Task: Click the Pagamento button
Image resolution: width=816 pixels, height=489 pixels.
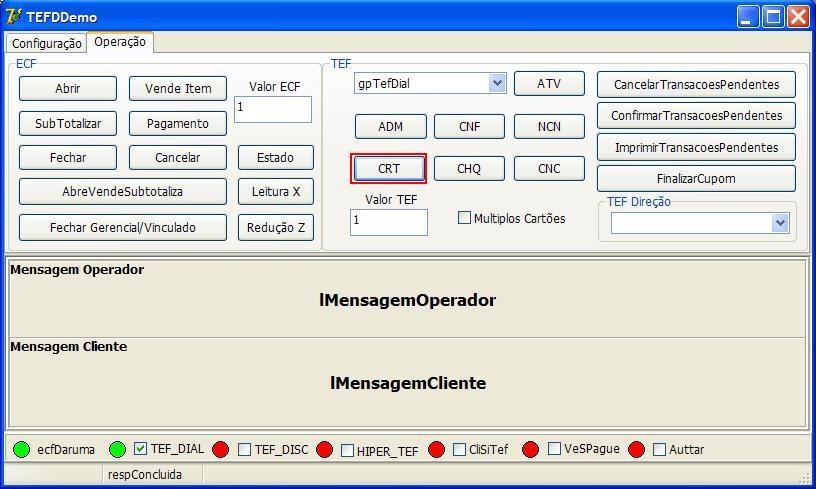Action: tap(178, 123)
